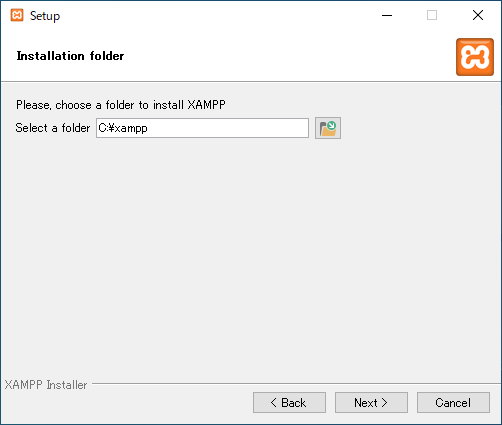
Task: Click the Setup title text
Action: 45,16
